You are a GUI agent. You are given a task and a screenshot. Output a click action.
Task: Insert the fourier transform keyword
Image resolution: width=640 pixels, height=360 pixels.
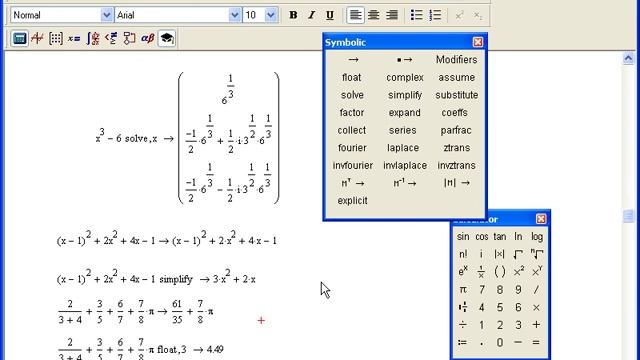[352, 148]
